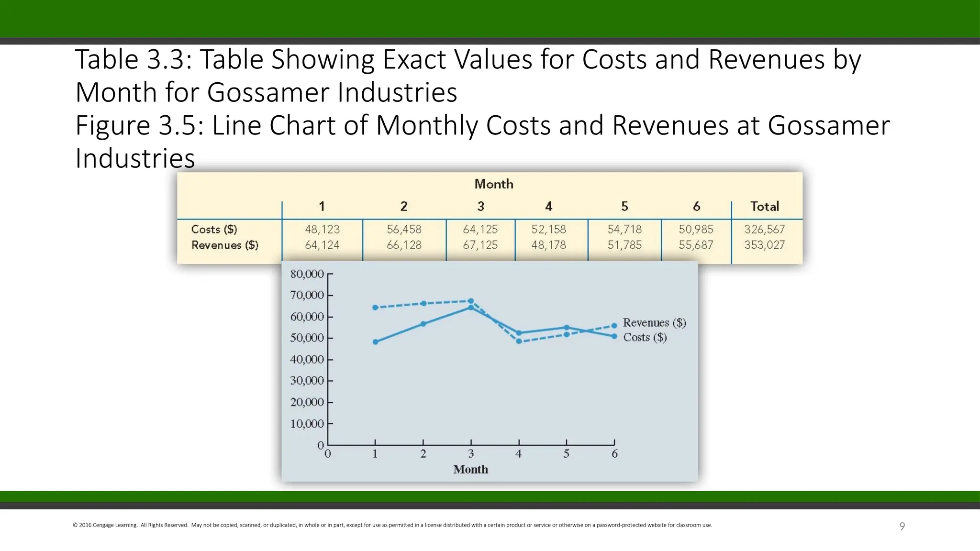Click the 30,000 label on the chart y-axis
The height and width of the screenshot is (551, 980).
307,381
